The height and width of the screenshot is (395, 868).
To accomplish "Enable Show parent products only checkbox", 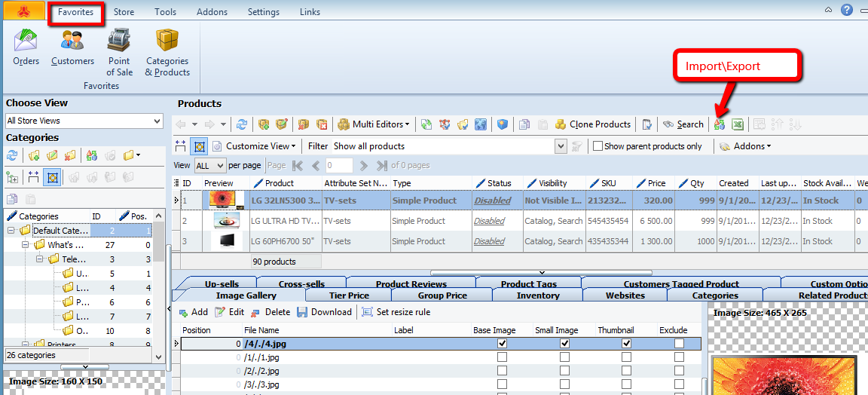I will 598,146.
